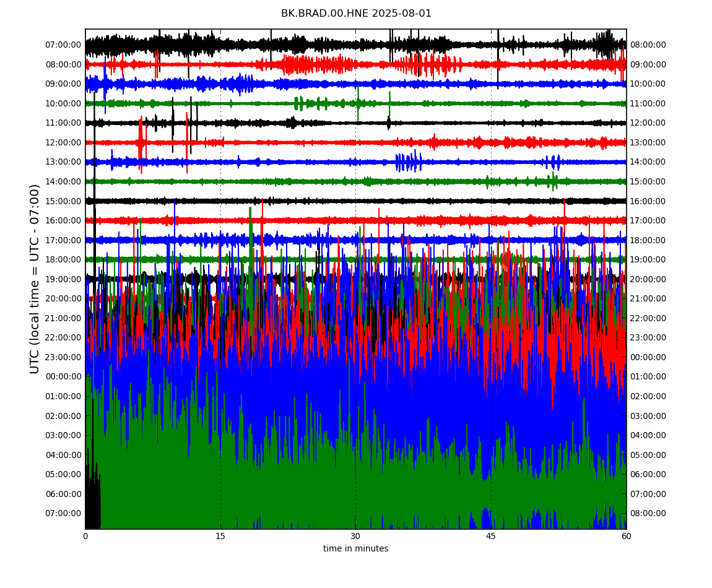
Task: Select the left-axis time label 17:00:00
Action: pos(64,240)
